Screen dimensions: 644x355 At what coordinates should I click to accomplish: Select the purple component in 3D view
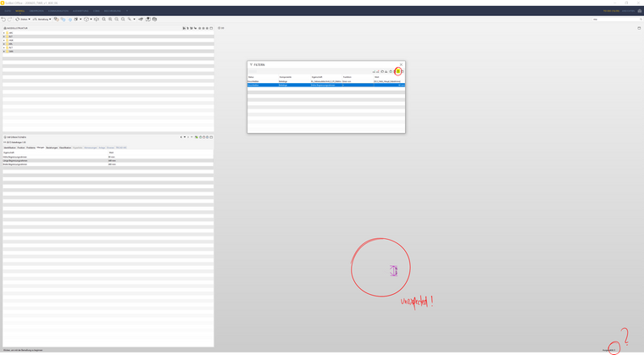[x=393, y=271]
